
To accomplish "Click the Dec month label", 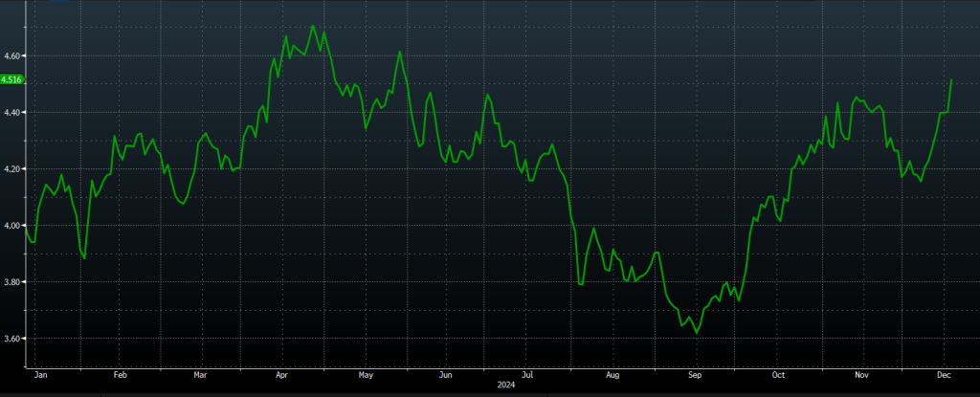I will (x=945, y=375).
